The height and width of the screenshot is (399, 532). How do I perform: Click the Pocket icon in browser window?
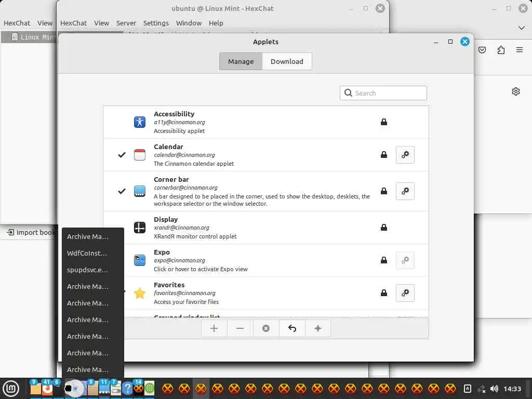point(482,50)
